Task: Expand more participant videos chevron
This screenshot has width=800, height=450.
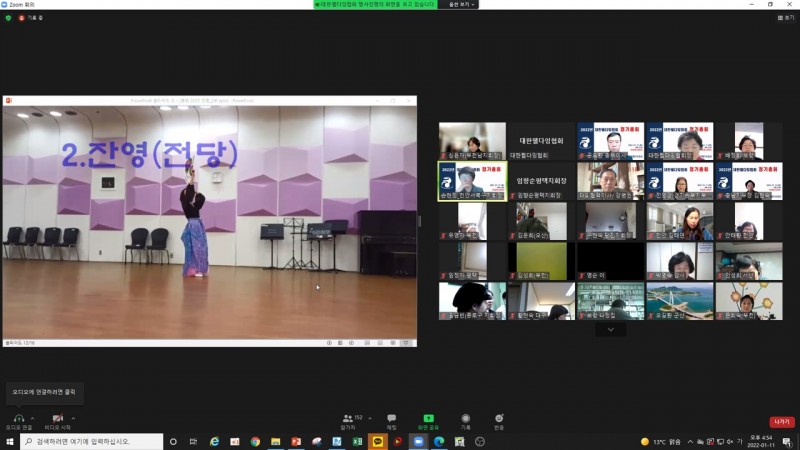Action: tap(610, 329)
